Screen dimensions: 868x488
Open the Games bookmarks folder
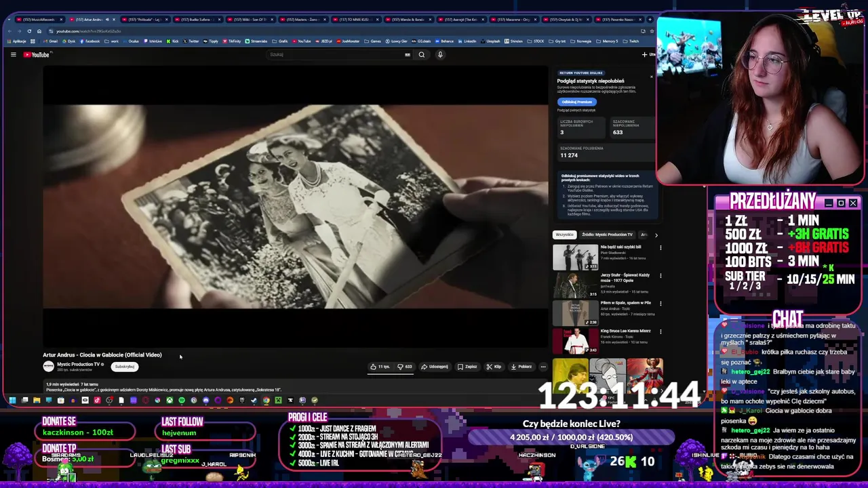373,41
